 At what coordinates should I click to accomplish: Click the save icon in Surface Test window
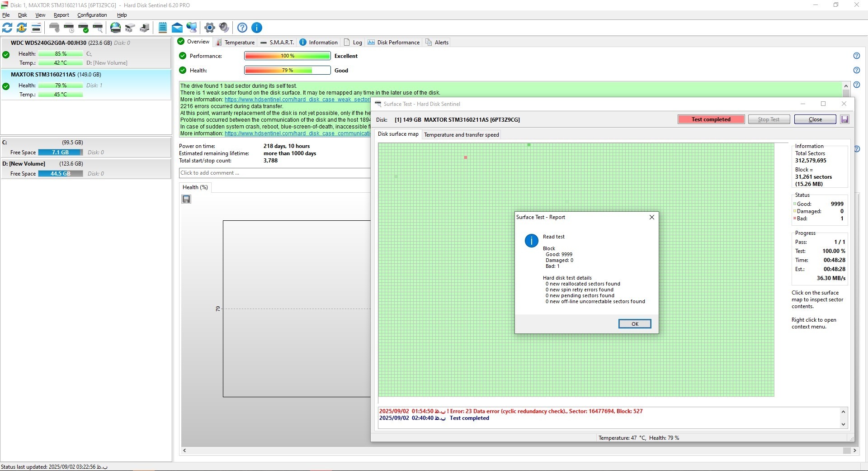[x=844, y=119]
